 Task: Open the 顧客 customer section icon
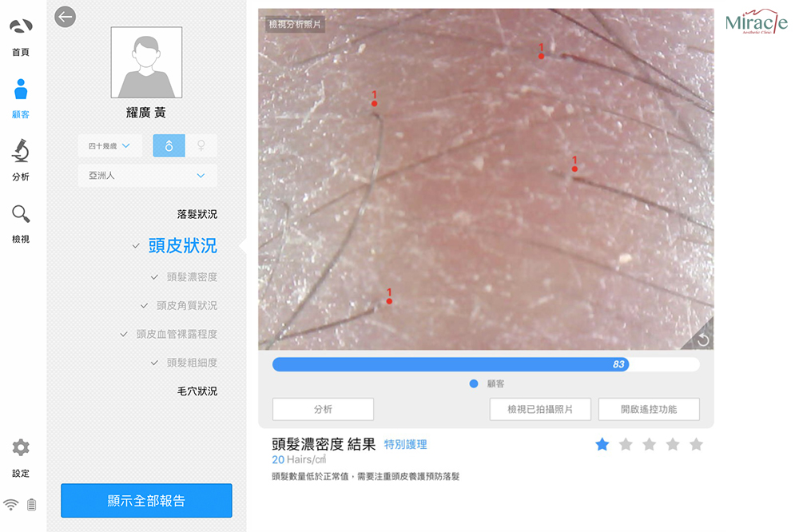pyautogui.click(x=21, y=89)
